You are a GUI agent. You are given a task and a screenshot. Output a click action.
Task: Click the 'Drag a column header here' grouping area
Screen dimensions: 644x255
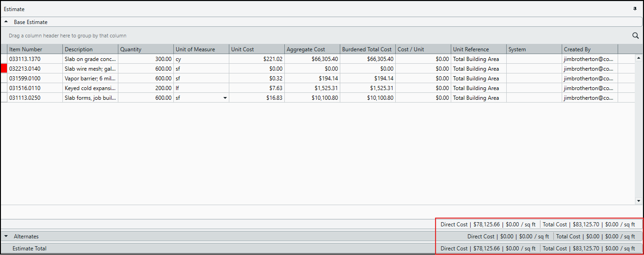click(67, 36)
